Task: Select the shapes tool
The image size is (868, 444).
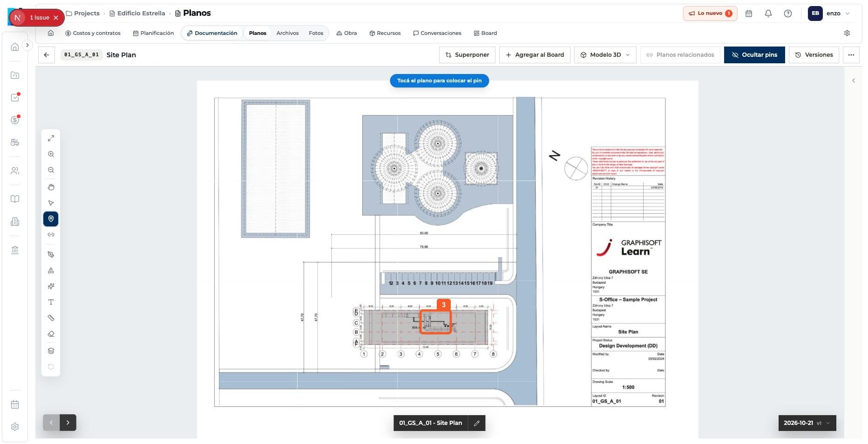Action: pos(51,270)
